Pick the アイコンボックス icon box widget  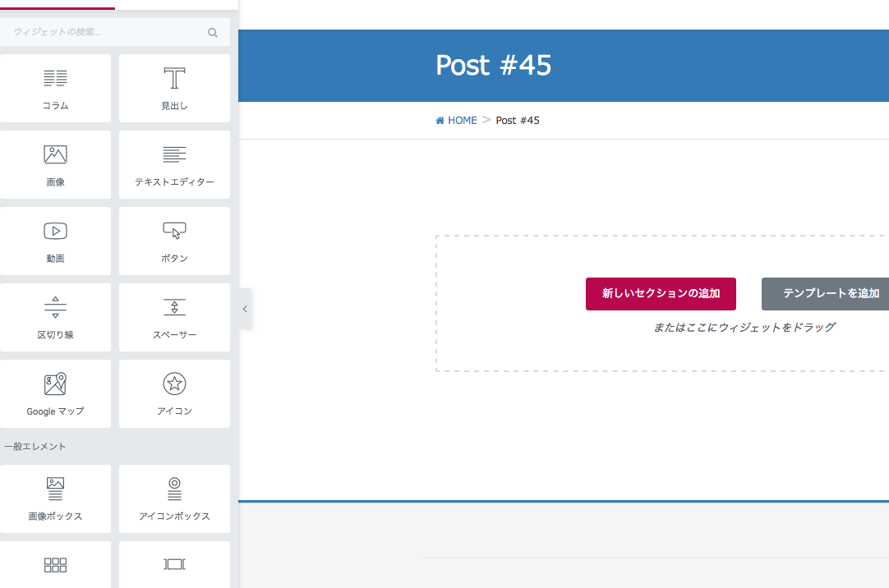(175, 499)
